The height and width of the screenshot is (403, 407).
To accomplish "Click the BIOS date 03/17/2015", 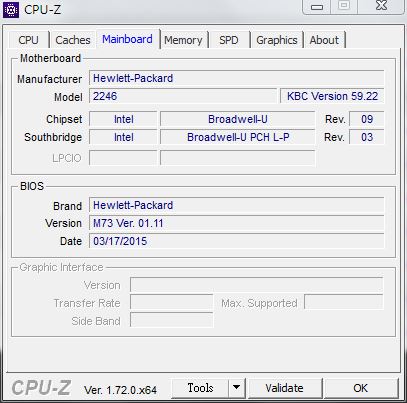I will point(237,241).
